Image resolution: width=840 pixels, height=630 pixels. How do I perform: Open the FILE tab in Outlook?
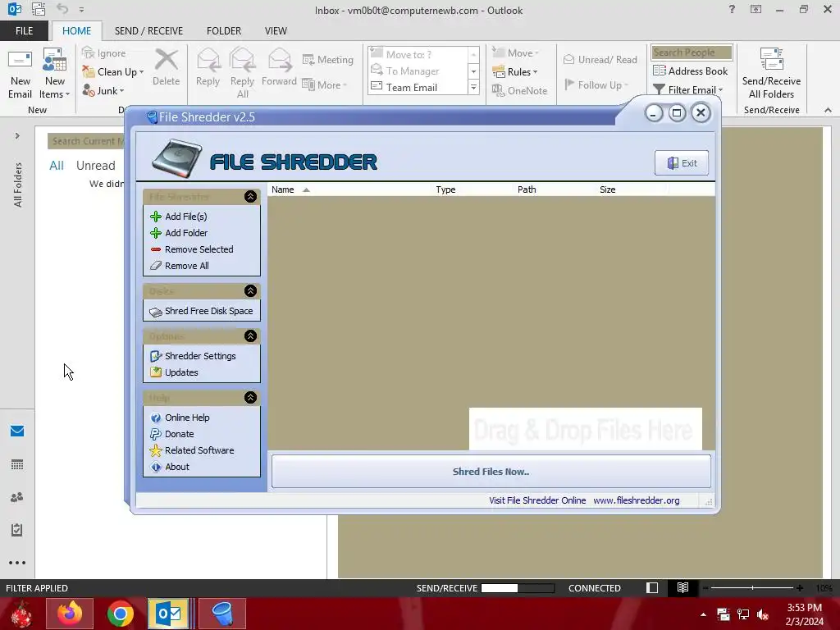click(x=24, y=30)
